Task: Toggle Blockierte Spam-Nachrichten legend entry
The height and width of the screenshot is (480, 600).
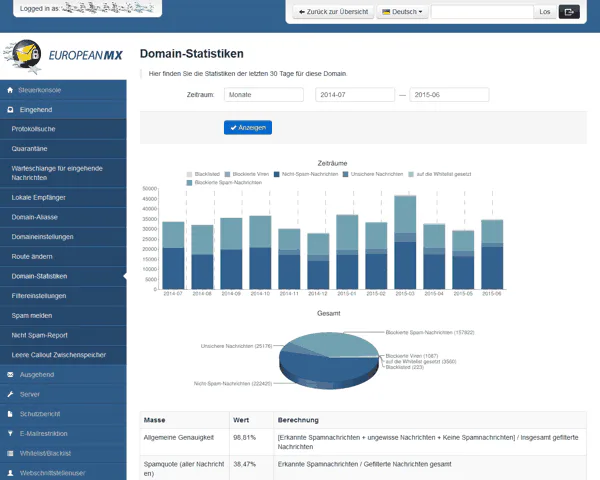Action: [224, 183]
